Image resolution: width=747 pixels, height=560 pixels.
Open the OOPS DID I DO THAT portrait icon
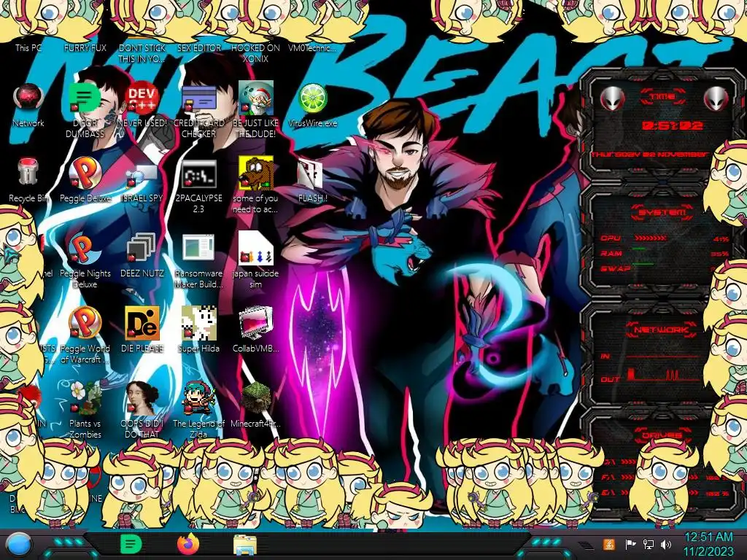point(142,398)
